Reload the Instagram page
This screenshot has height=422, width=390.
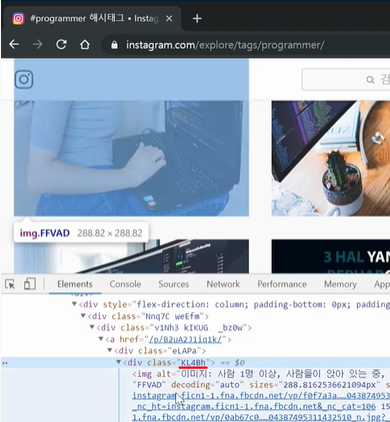tap(61, 44)
